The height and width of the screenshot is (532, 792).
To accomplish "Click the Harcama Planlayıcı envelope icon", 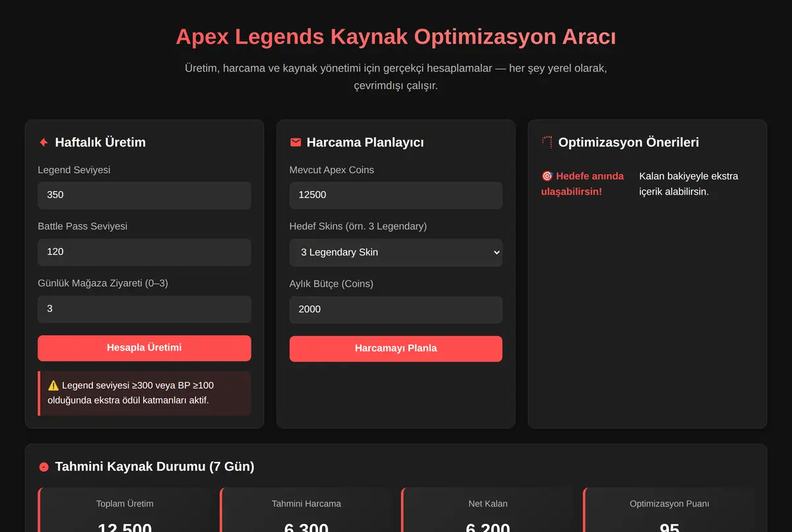I will point(295,143).
